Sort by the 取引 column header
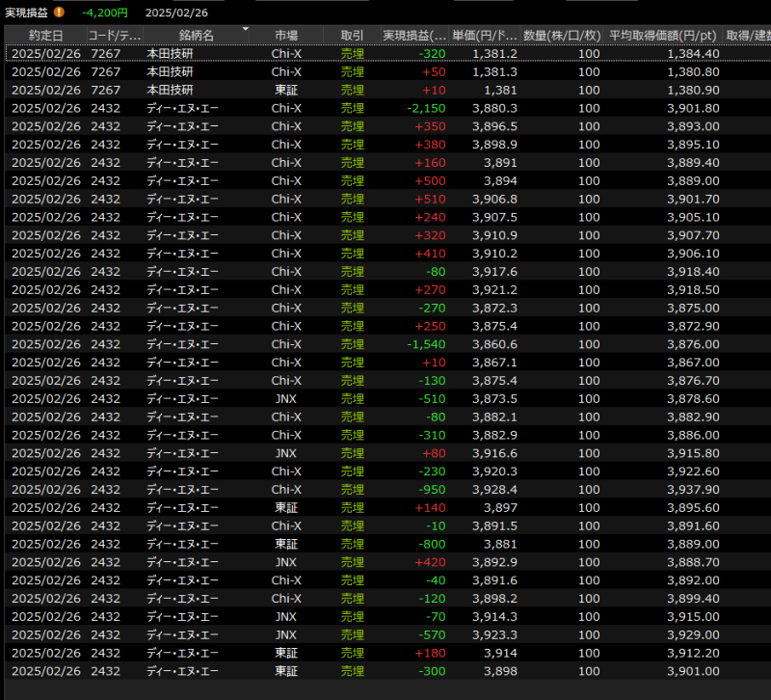Screen dimensions: 771x700 pyautogui.click(x=352, y=36)
